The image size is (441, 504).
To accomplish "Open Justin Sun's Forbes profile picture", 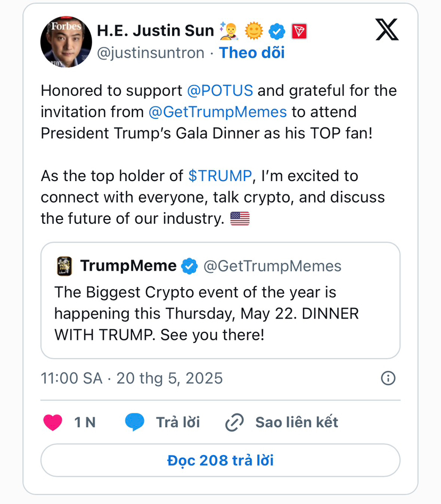I will pos(66,42).
